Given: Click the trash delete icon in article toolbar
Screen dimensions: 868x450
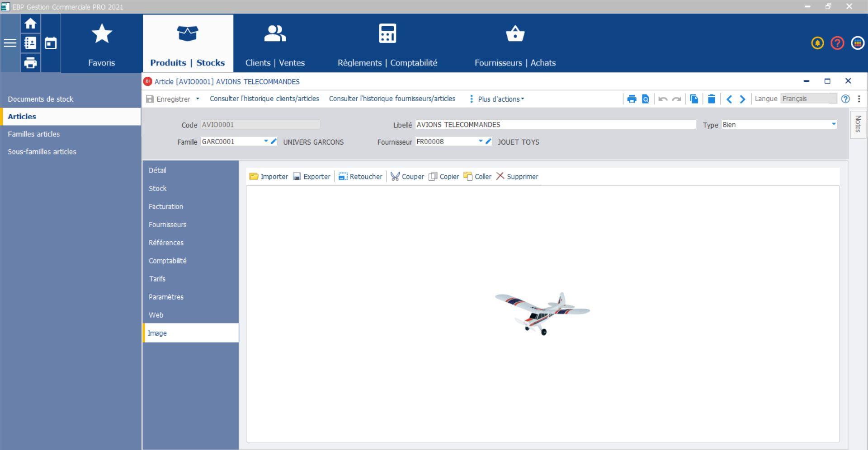Looking at the screenshot, I should pos(711,99).
